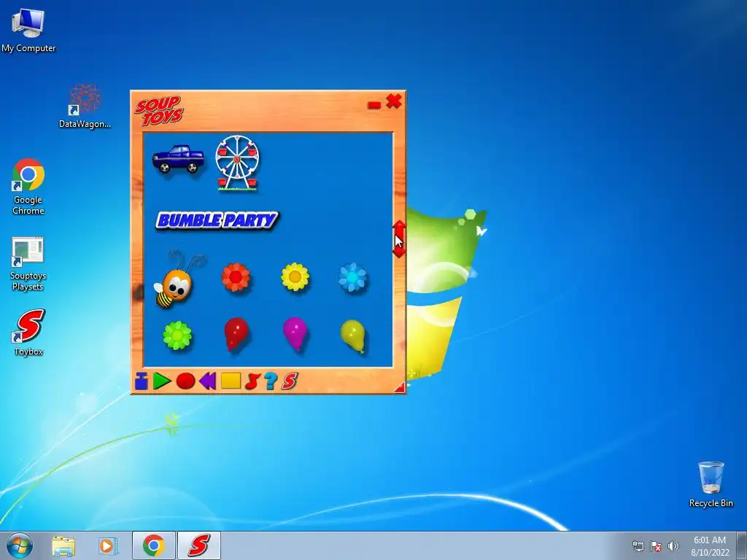Image resolution: width=747 pixels, height=560 pixels.
Task: Click the Souptoys taskbar button
Action: coord(199,545)
